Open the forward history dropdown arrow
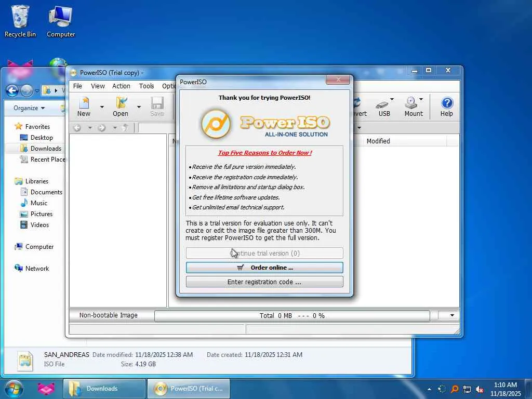 coord(115,128)
